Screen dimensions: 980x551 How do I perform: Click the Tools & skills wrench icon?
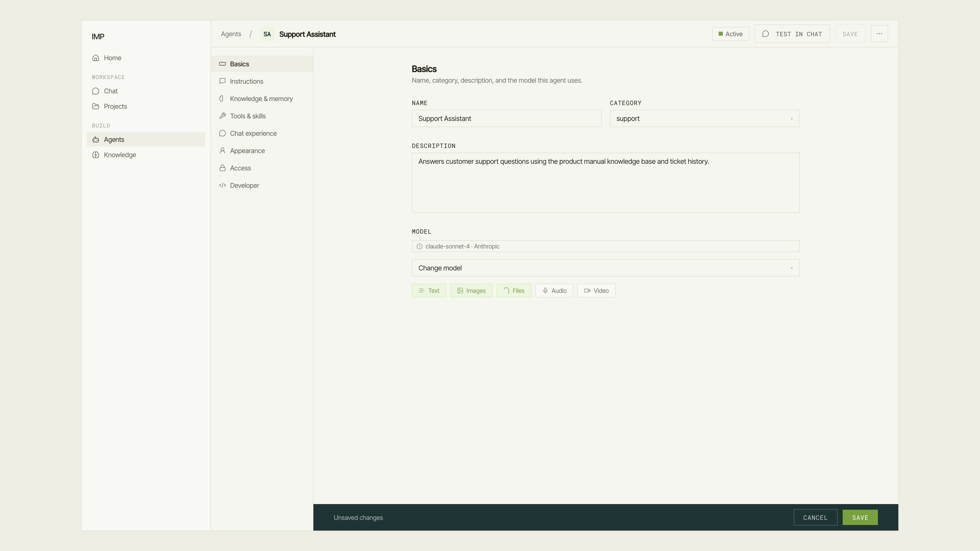223,116
